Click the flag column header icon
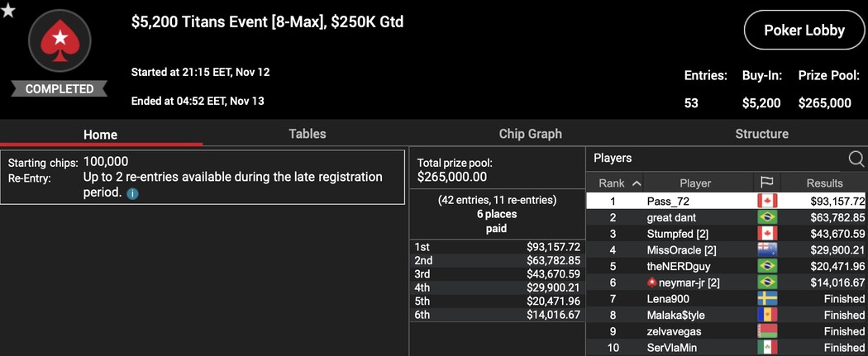The height and width of the screenshot is (356, 868). point(767,183)
